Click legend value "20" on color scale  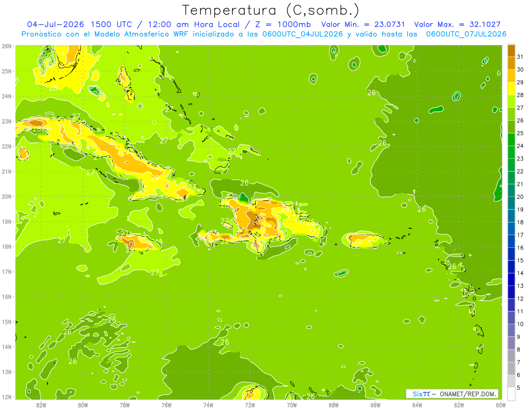tap(520, 197)
